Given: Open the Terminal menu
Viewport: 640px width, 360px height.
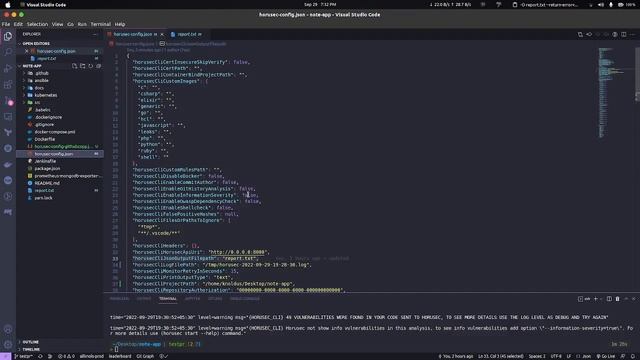Looking at the screenshot, I should pos(100,24).
